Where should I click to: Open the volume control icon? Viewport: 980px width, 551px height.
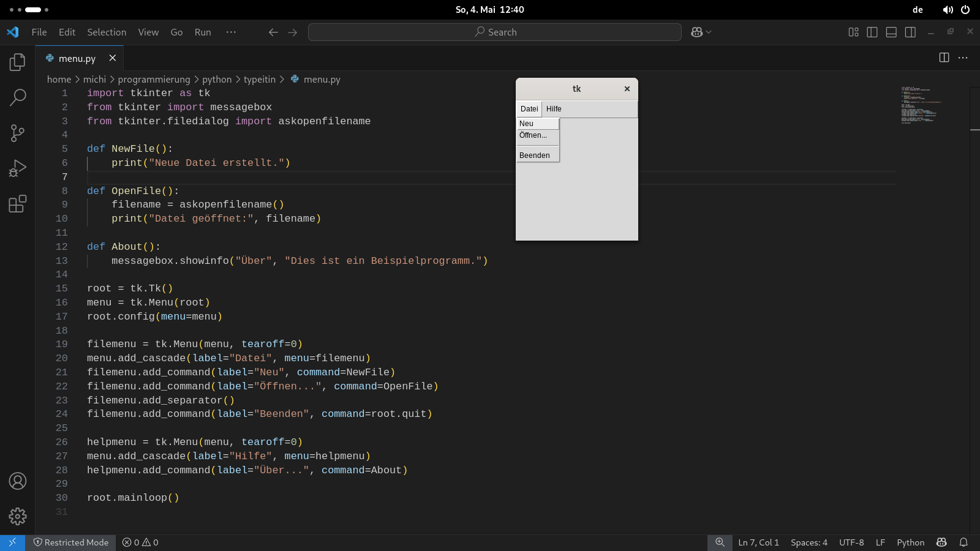[948, 10]
